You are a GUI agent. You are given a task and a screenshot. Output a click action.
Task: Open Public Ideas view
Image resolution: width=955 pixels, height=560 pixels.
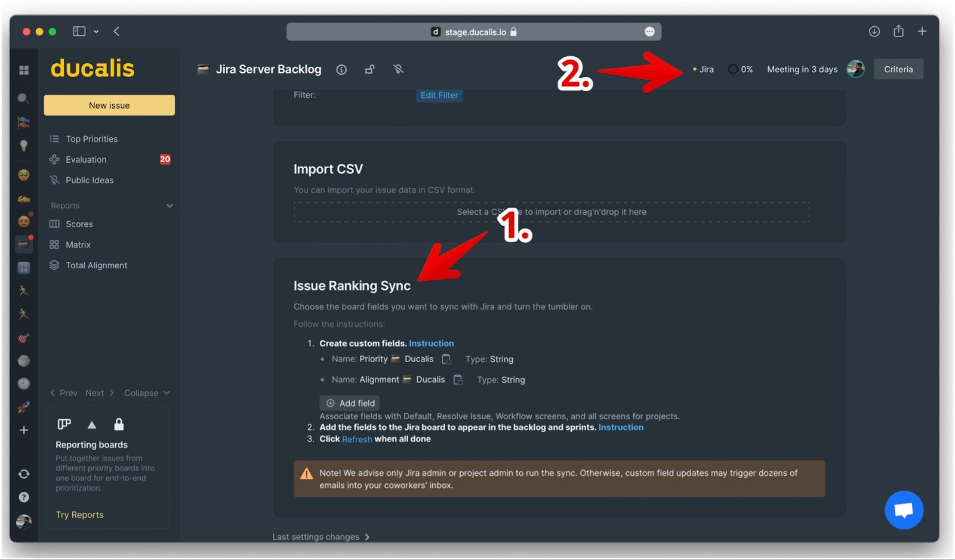click(x=89, y=180)
